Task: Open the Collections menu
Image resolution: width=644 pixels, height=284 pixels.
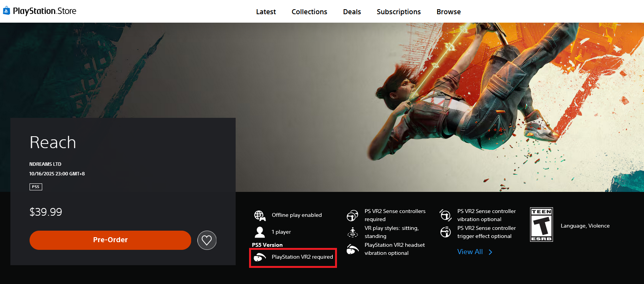Action: 309,12
